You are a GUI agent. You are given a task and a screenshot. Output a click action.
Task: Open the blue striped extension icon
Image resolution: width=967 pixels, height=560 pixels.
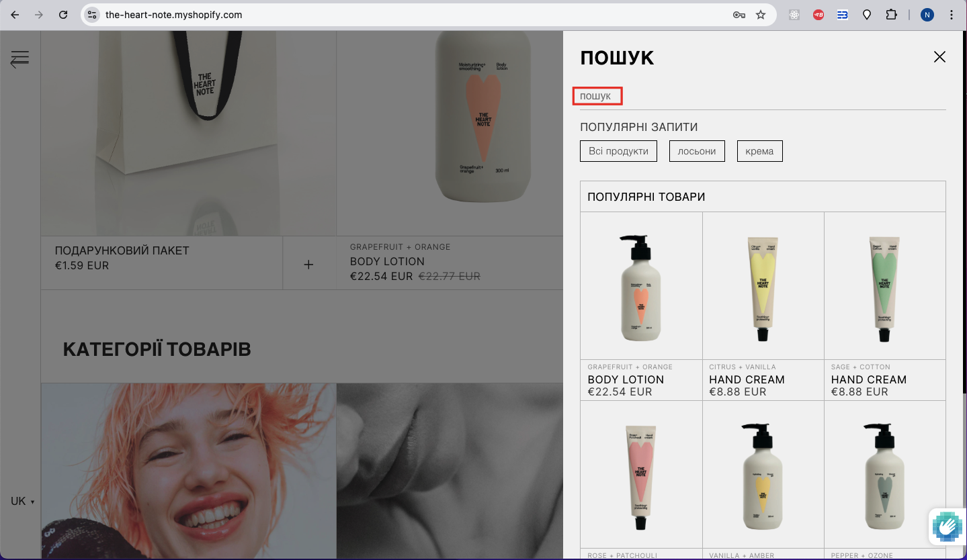pyautogui.click(x=843, y=15)
